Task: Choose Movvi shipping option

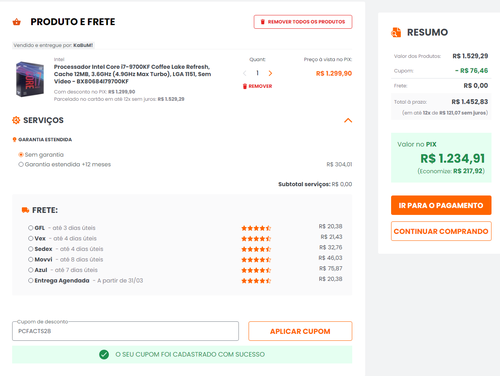Action: pos(31,259)
